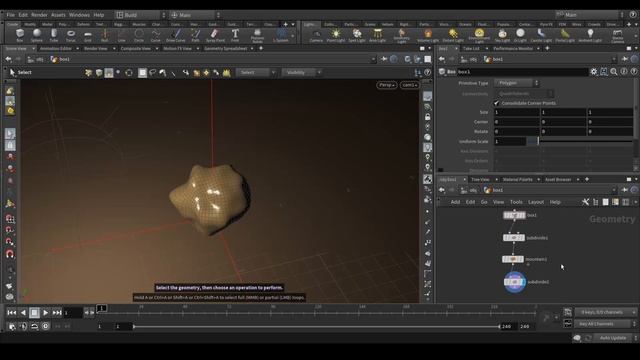Click the play forward button
The height and width of the screenshot is (360, 640).
(46, 313)
